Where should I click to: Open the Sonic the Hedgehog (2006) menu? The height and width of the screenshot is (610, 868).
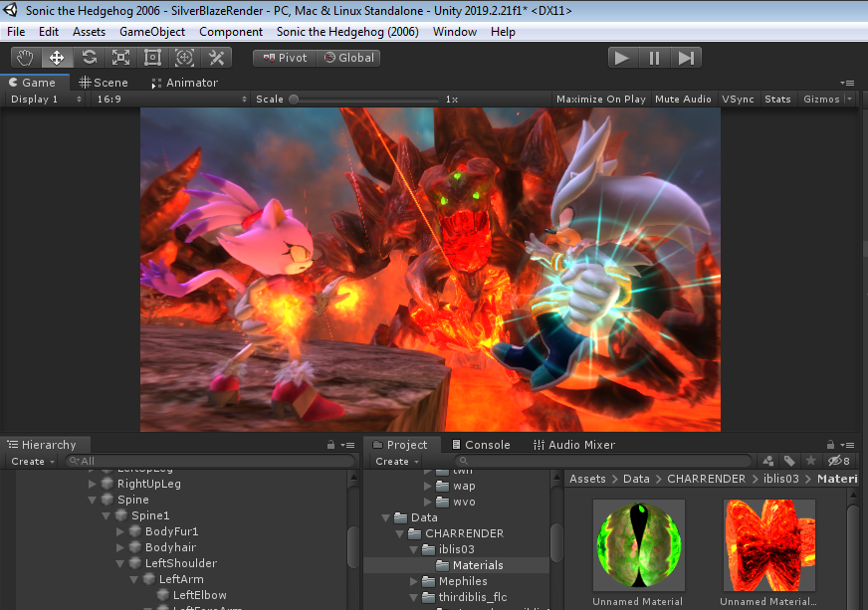(x=347, y=32)
